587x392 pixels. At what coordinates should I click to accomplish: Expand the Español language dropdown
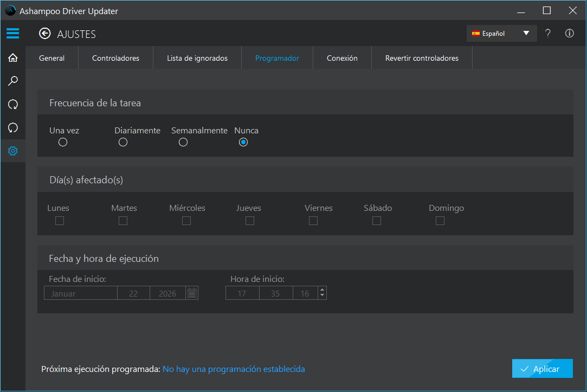coord(501,34)
